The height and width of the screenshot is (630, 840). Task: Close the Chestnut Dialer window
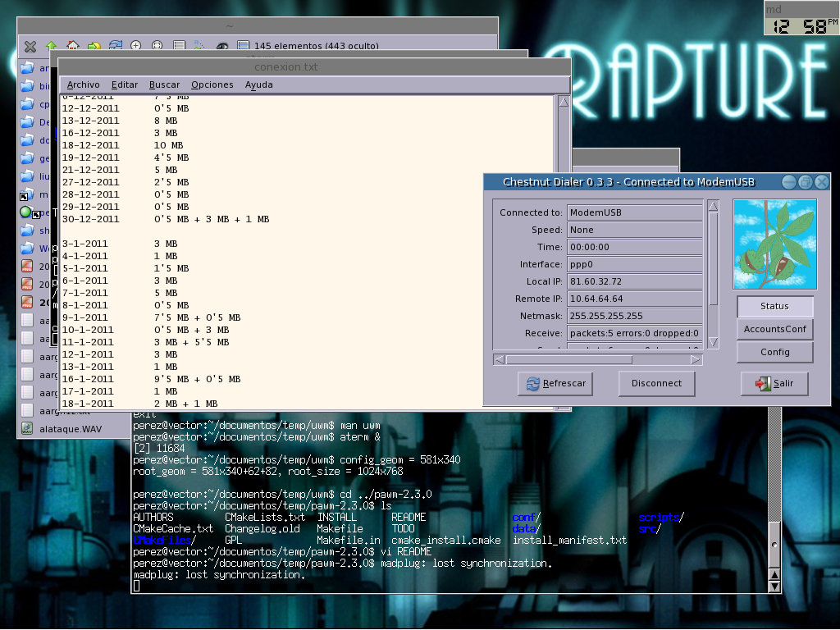pos(822,183)
